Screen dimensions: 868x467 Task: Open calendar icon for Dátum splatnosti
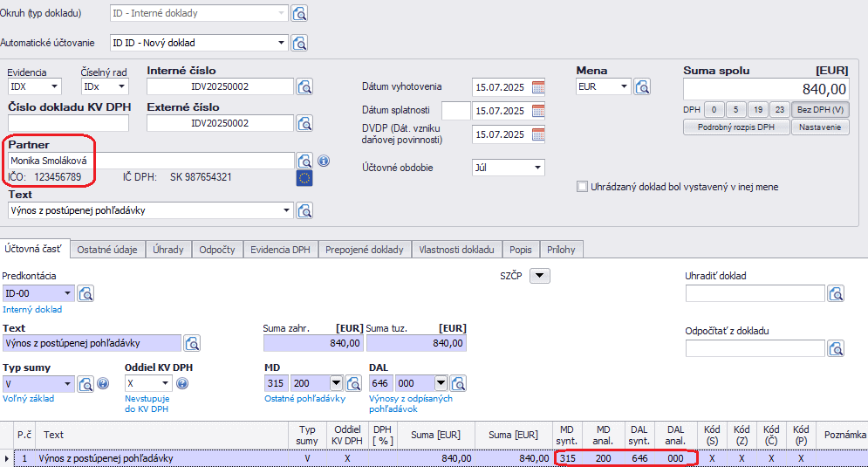tap(538, 111)
